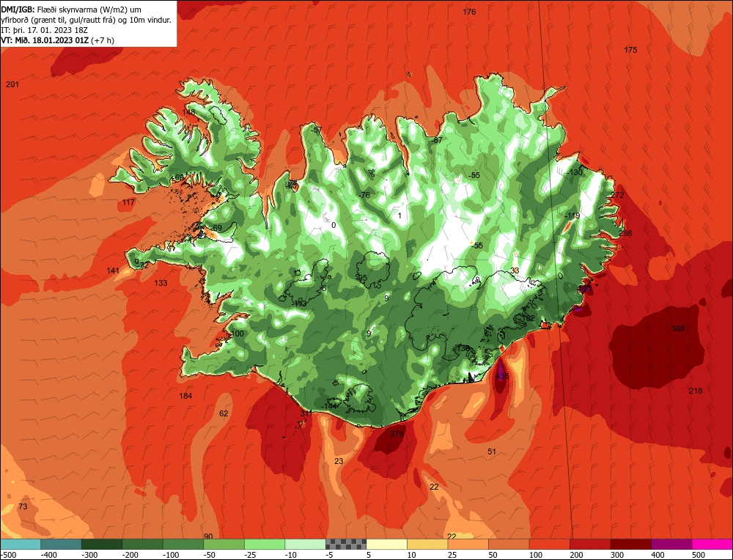Click the value -72 on the Snæfellsnes peninsula
The height and width of the screenshot is (560, 733).
point(144,265)
